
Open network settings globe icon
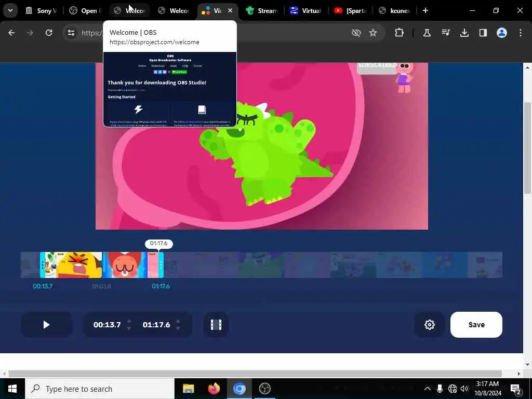[x=453, y=389]
